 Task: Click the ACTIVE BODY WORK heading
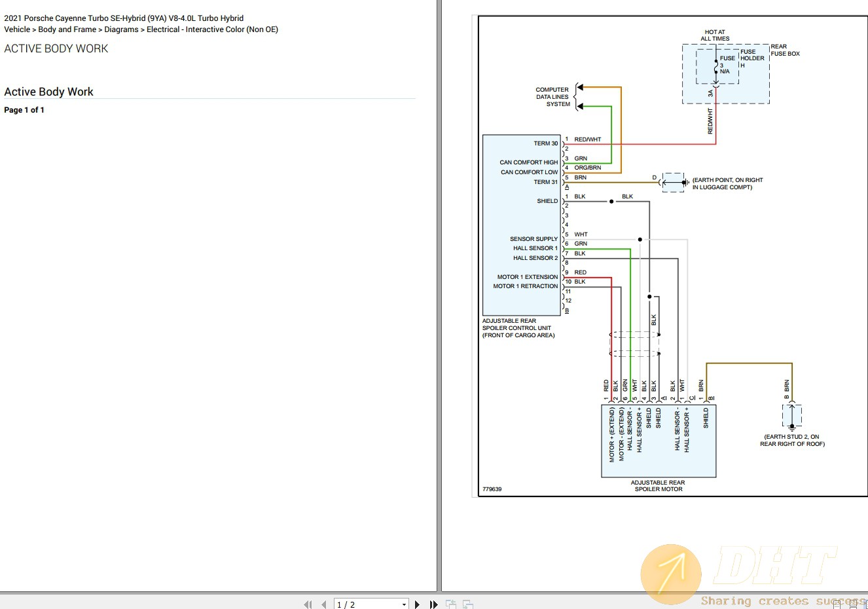coord(56,48)
